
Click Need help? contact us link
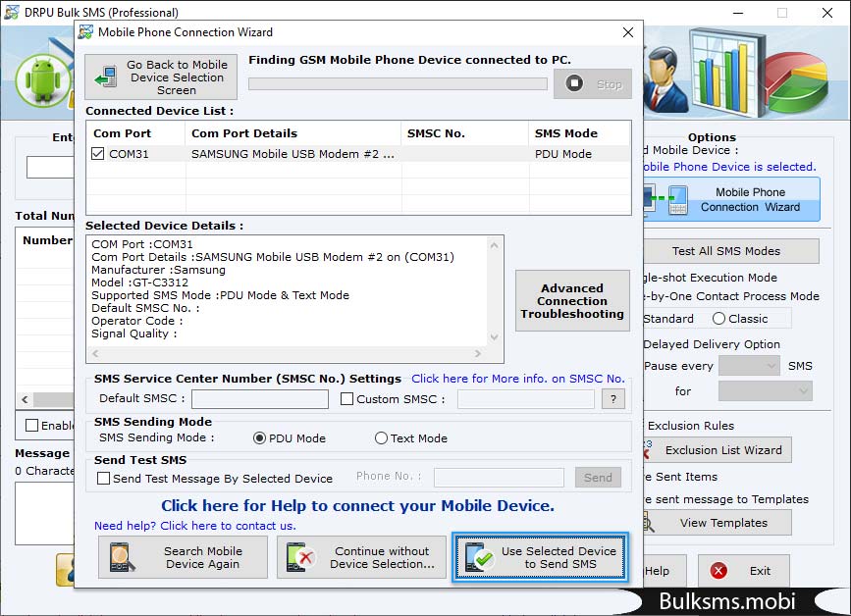195,526
